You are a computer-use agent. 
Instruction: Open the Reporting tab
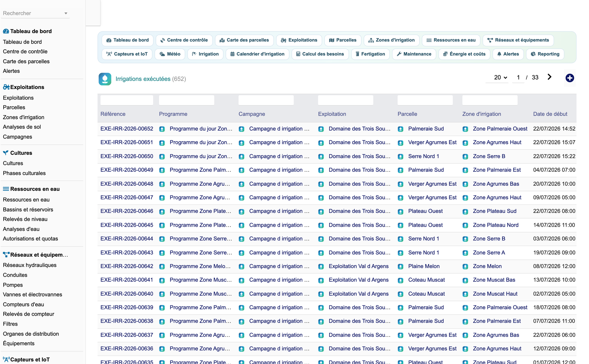pos(545,54)
